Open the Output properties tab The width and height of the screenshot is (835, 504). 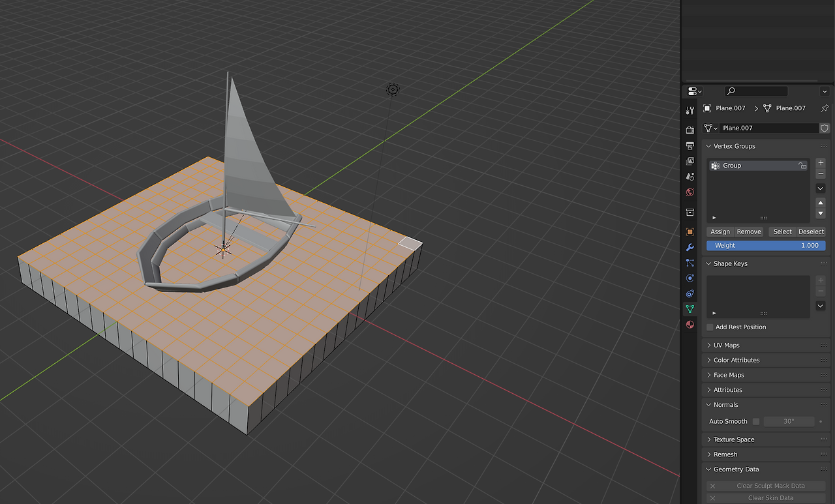coord(690,145)
